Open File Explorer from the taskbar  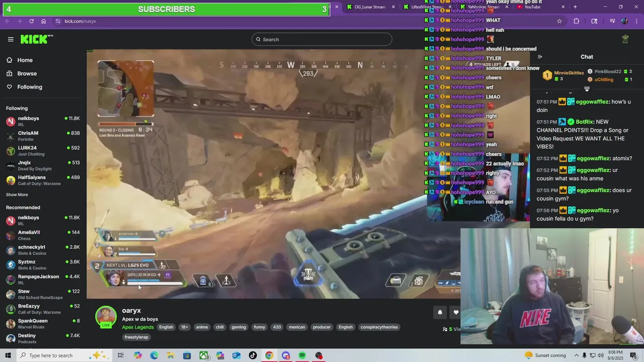[171, 355]
